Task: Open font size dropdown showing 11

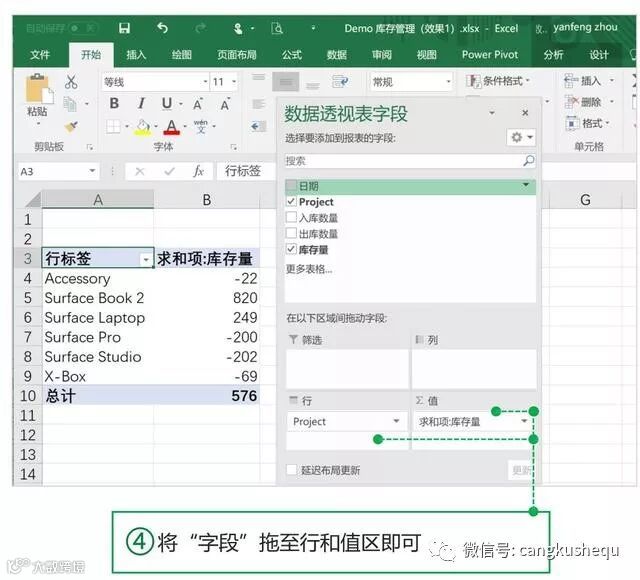Action: coord(234,82)
